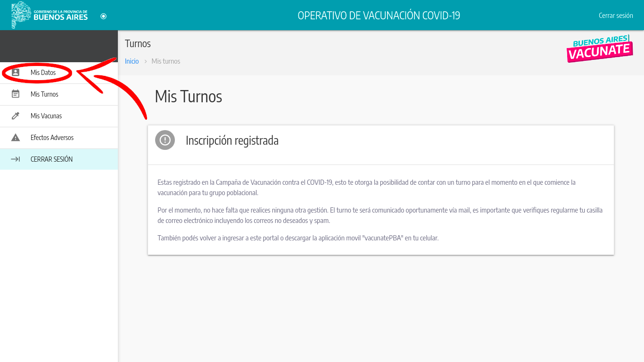
Task: Click Cerrar sesión link in top header
Action: click(x=616, y=16)
